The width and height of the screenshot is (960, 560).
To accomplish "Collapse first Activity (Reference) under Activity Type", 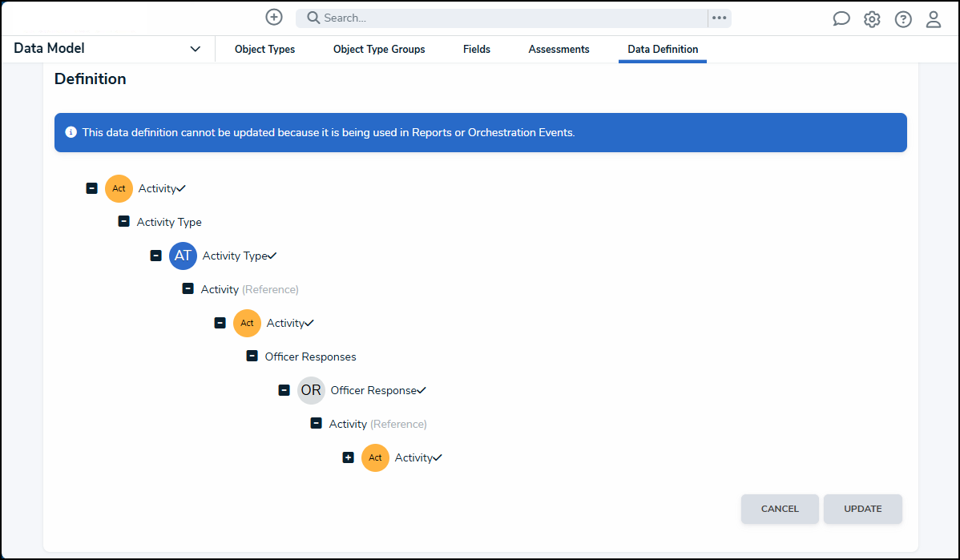I will click(x=188, y=289).
